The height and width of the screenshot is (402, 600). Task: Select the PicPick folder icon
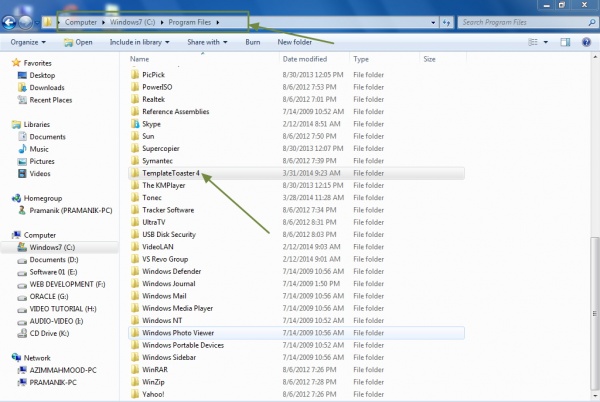tap(135, 75)
